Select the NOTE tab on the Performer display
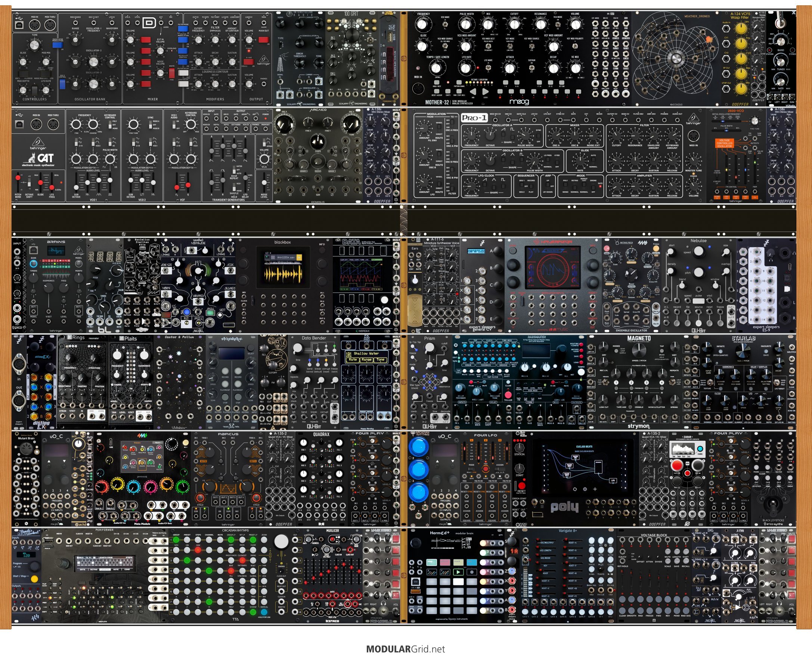Viewport: 812px width, 657px height. pos(117,569)
